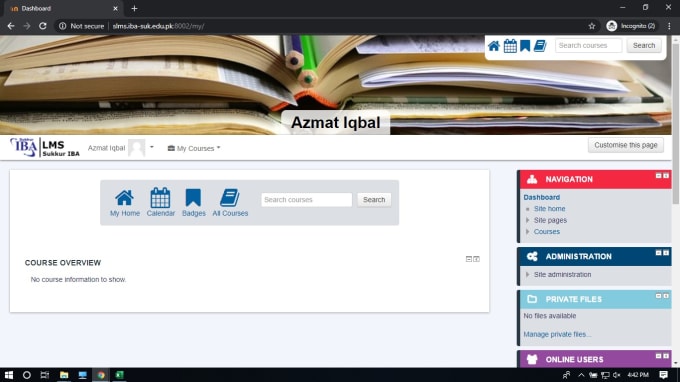This screenshot has width=680, height=382.
Task: Click bookmark badge icon in top-right header bar
Action: [x=525, y=46]
